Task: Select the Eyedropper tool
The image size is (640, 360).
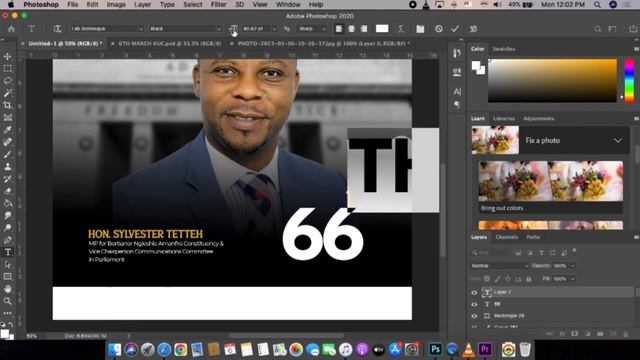Action: click(7, 130)
